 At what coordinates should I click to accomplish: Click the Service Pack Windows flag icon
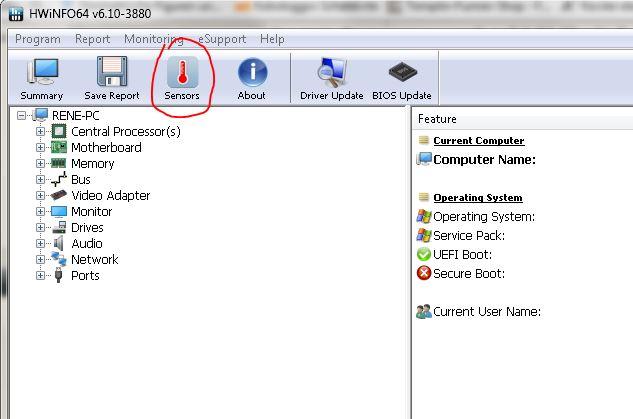point(424,235)
